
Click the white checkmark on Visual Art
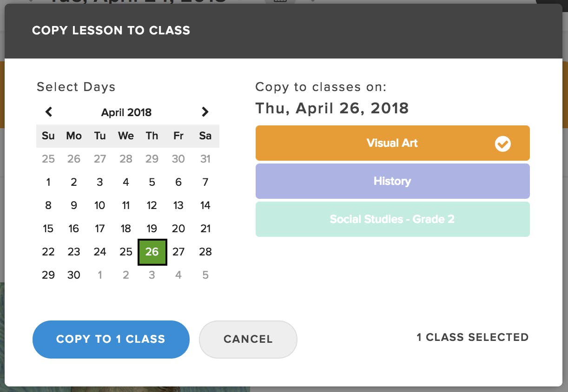point(502,144)
